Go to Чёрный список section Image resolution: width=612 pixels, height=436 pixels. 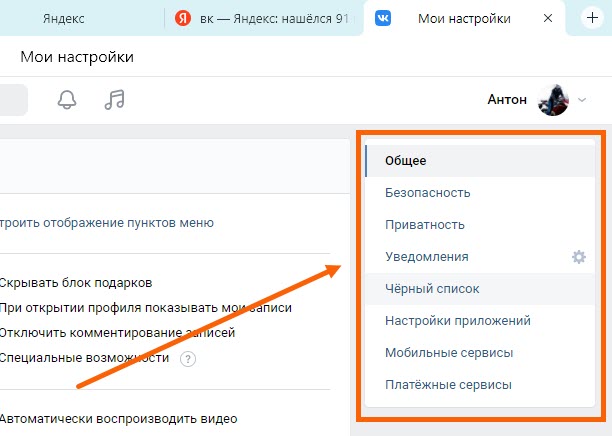(x=432, y=289)
